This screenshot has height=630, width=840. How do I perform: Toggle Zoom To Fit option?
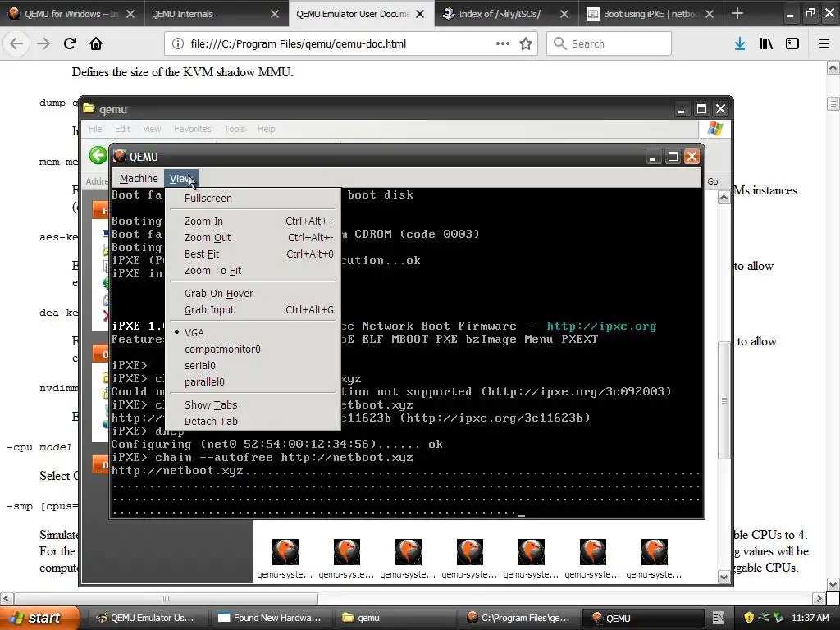point(253,271)
